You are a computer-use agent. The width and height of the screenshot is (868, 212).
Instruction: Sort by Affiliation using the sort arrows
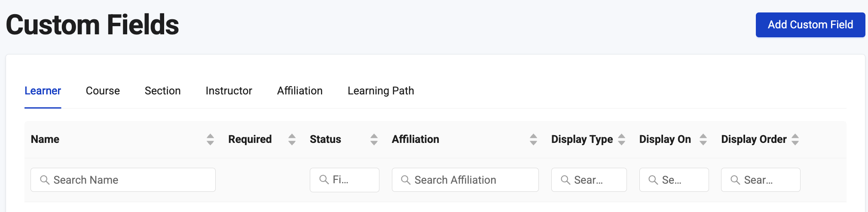pos(533,139)
